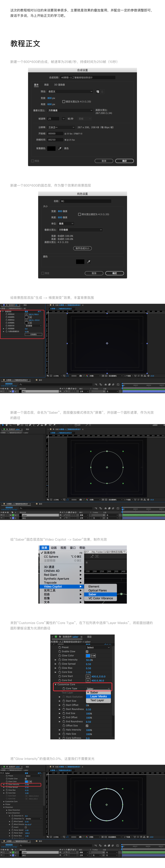Open frame rate arrow next to 25
The height and width of the screenshot is (868, 165).
(63, 119)
